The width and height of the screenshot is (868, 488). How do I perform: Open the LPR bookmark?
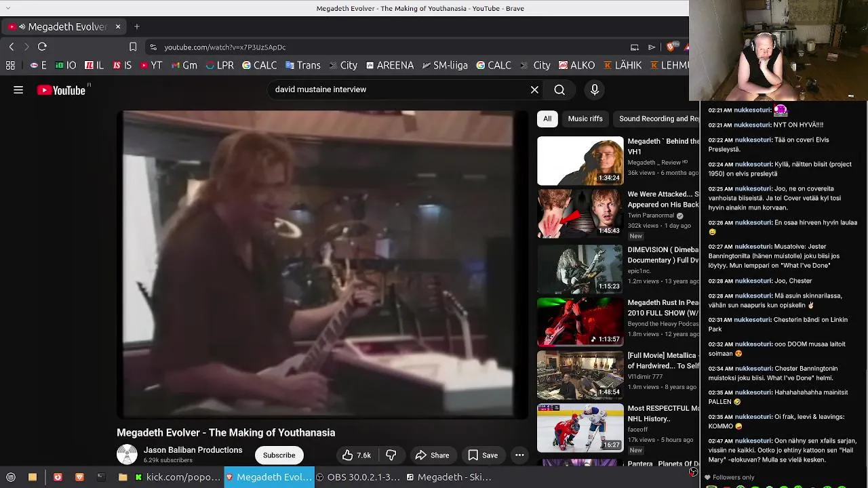pos(220,66)
